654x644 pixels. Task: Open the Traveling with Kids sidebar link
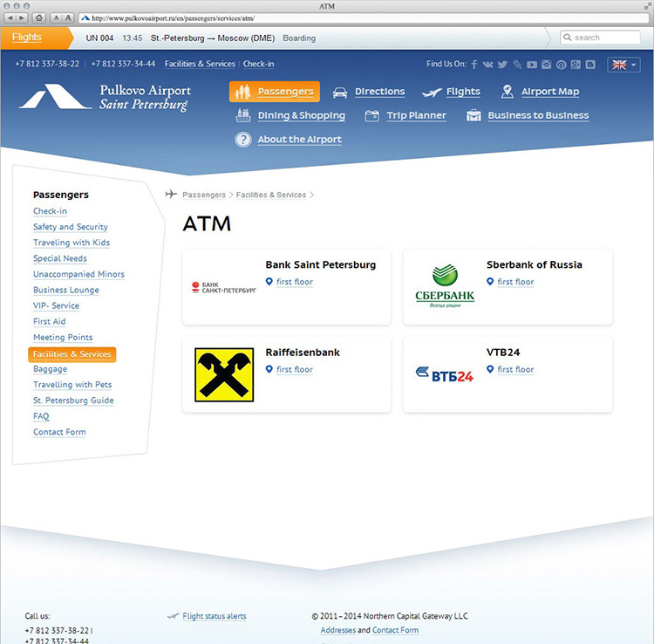[x=72, y=243]
